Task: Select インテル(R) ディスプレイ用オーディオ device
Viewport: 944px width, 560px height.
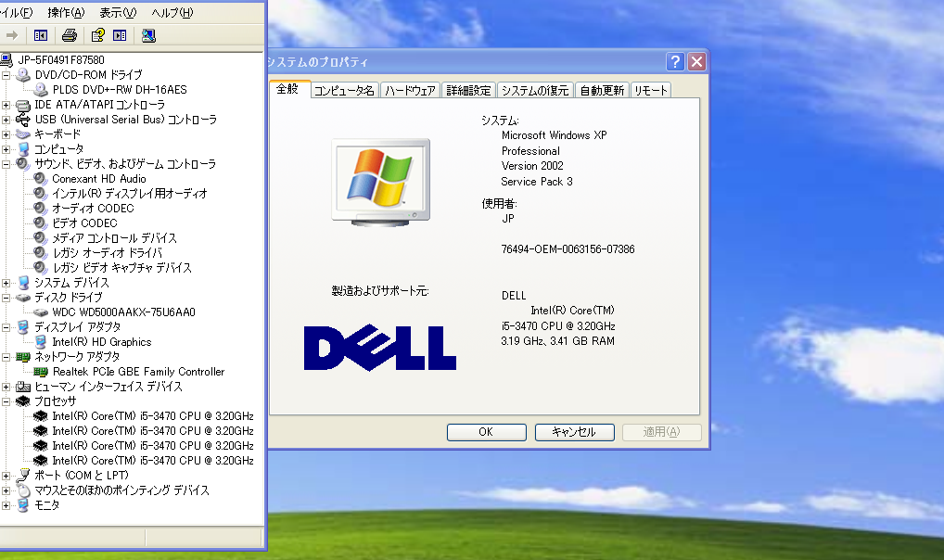Action: (x=130, y=193)
